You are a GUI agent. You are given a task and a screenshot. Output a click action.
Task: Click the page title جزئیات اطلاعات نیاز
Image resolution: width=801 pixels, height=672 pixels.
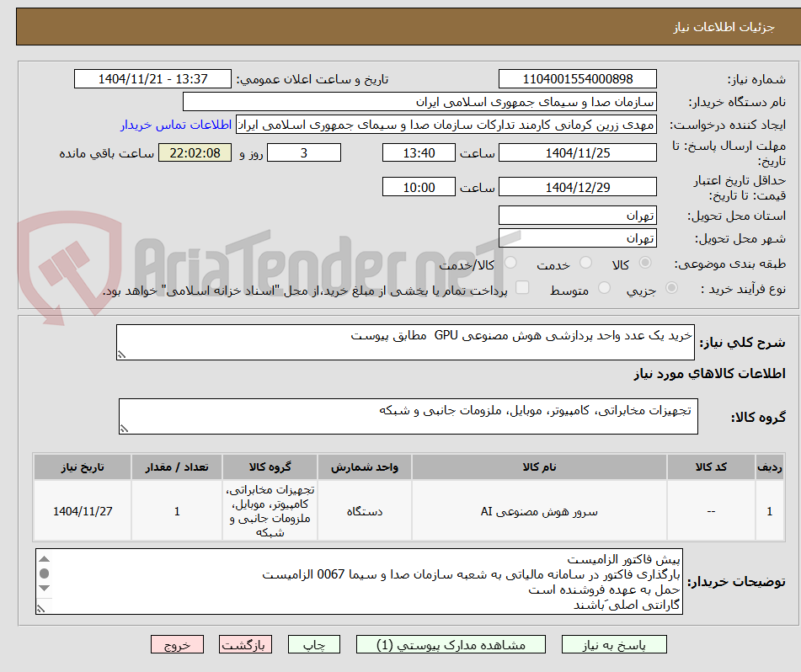(x=724, y=27)
